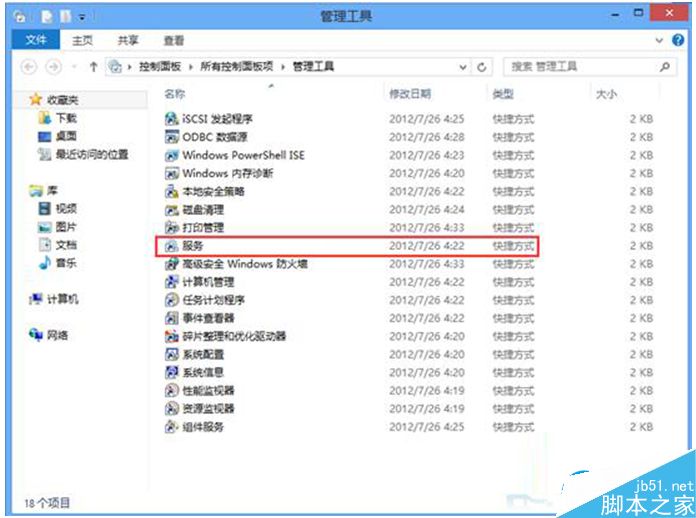Screen dimensions: 696x518
Task: Select the 组件服务 icon
Action: point(171,427)
